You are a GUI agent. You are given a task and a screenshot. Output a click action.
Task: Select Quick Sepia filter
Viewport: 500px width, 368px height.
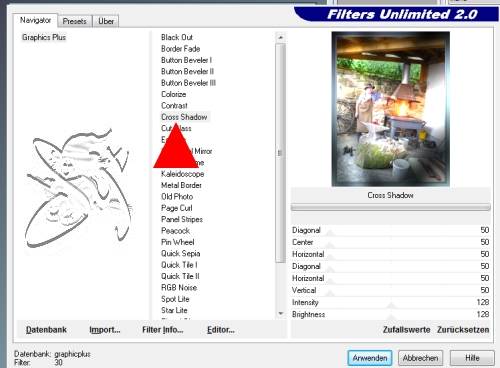click(x=181, y=253)
